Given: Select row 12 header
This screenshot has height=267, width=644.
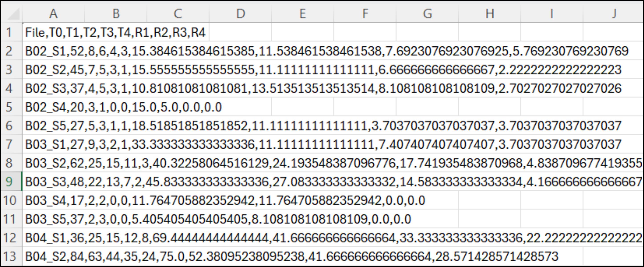Looking at the screenshot, I should (10, 237).
